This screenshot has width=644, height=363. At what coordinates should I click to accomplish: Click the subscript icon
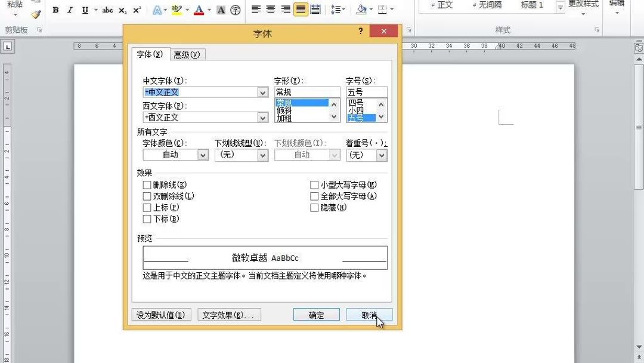click(122, 10)
